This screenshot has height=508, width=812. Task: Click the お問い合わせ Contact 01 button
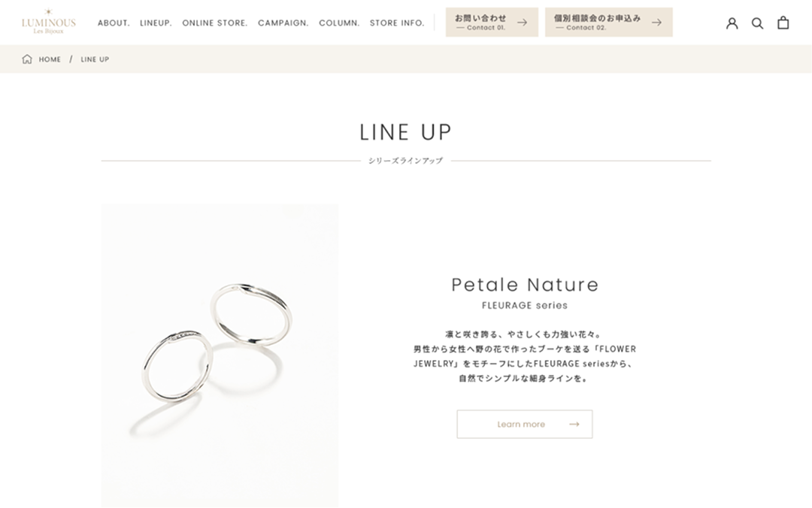[x=492, y=23]
